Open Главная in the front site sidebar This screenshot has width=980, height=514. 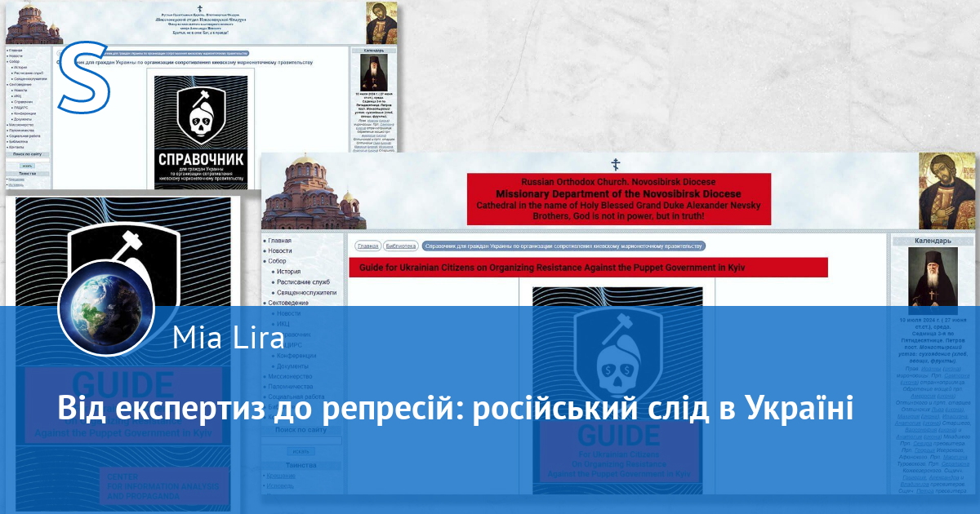coord(279,241)
